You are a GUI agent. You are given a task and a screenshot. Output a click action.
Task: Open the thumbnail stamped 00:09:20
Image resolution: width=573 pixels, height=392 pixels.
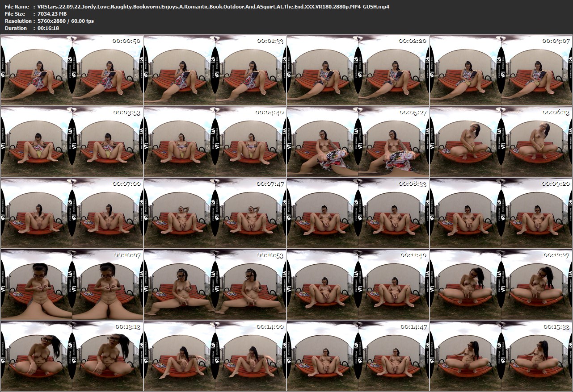(501, 213)
